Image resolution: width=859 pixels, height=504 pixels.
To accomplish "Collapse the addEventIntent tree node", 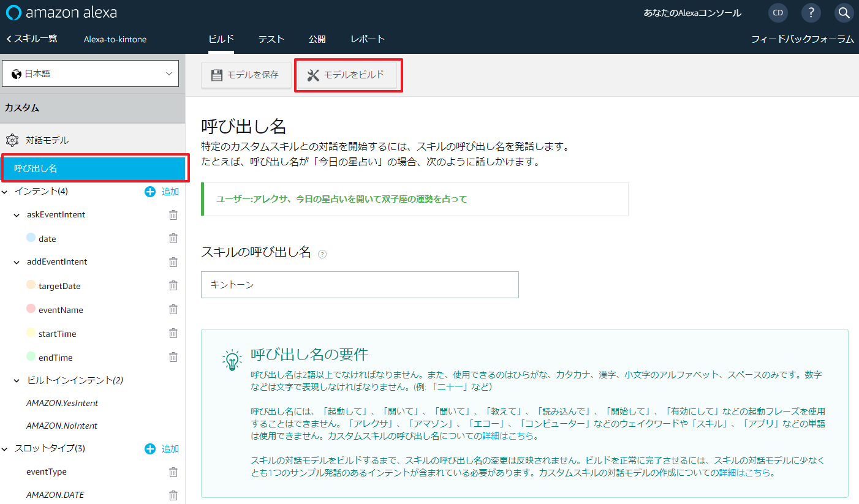I will click(x=17, y=262).
